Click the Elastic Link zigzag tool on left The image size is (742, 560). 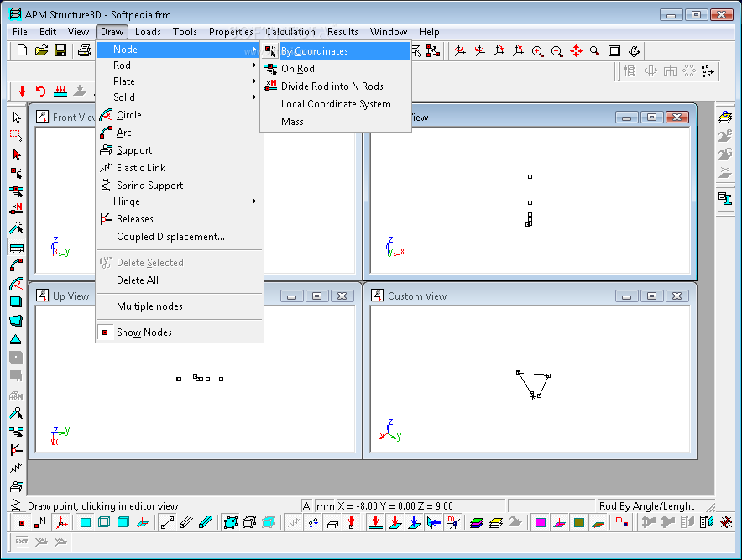[16, 468]
